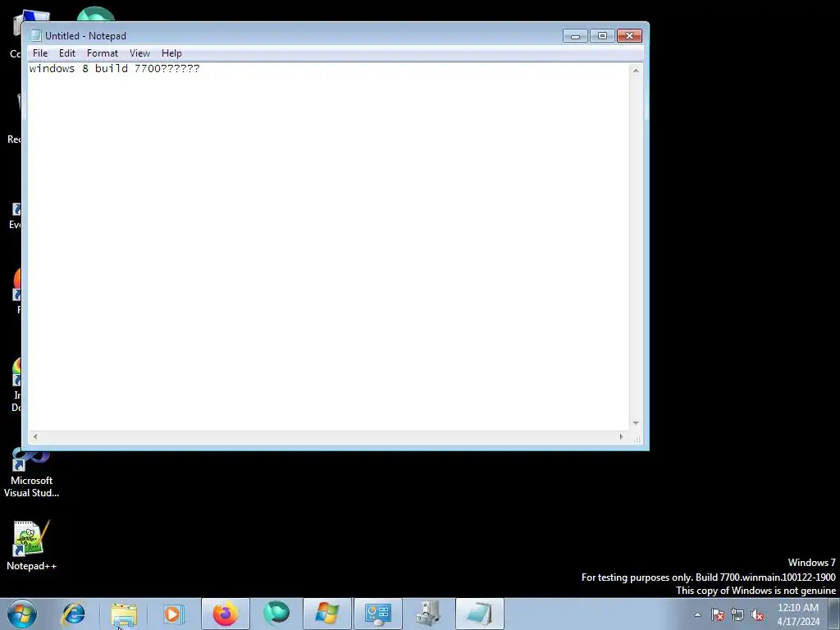The image size is (840, 630).
Task: Click the Notepad title bar icon
Action: tap(36, 35)
